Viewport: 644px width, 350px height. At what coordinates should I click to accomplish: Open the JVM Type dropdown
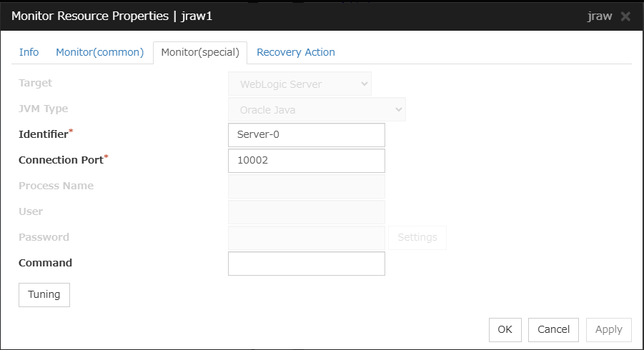(317, 110)
